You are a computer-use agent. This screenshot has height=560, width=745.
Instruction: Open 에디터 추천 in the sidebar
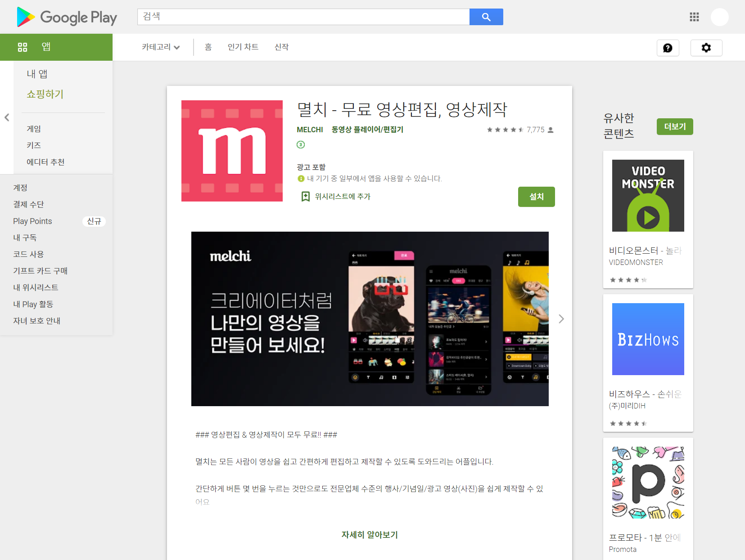[x=45, y=162]
